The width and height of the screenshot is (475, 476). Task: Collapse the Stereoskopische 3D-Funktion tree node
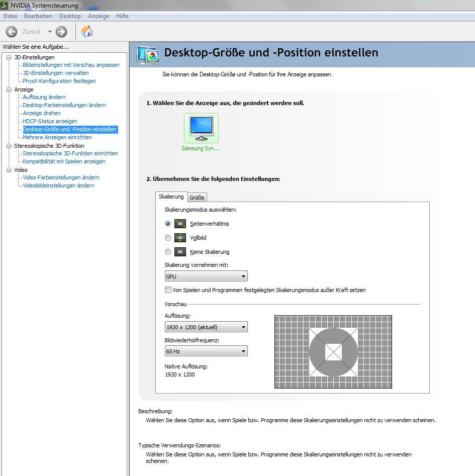9,146
